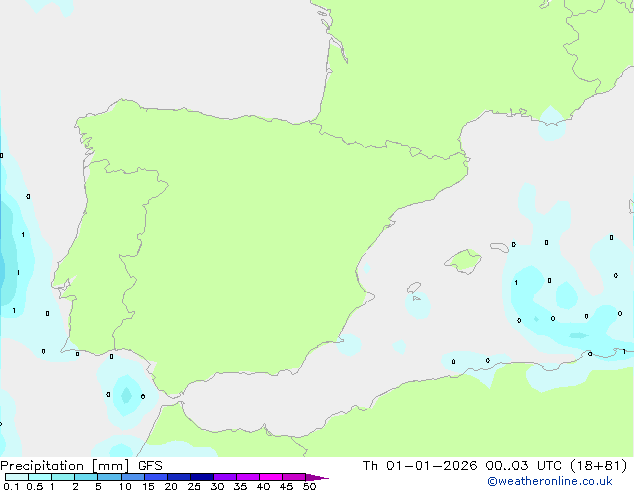The image size is (634, 490).
Task: Click the legend label '0.1'
Action: (x=11, y=486)
